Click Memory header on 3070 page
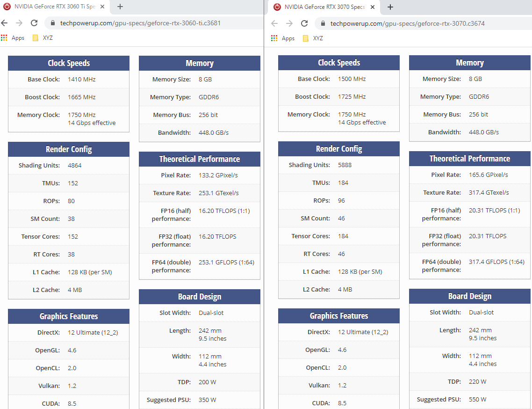532x409 pixels. pyautogui.click(x=469, y=63)
